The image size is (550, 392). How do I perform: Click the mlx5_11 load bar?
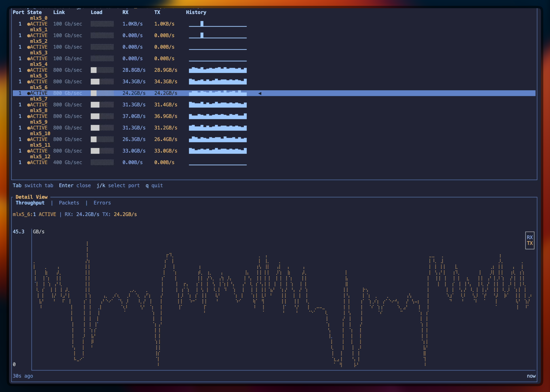[102, 151]
